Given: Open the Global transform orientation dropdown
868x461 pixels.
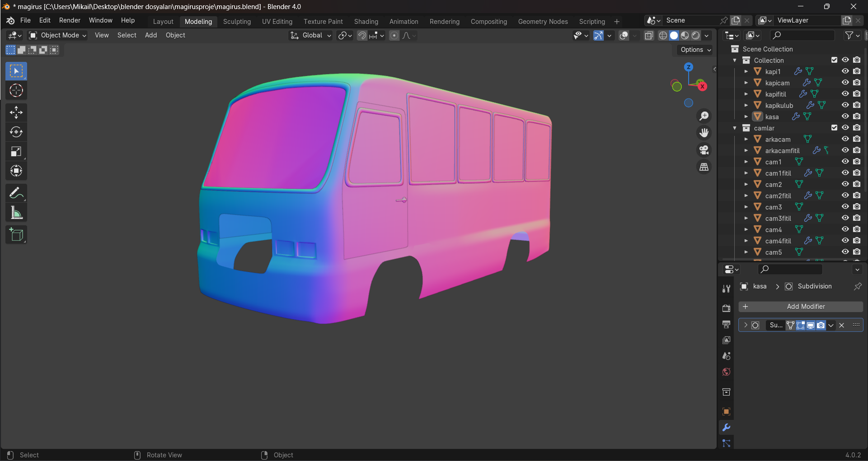Looking at the screenshot, I should (x=311, y=35).
